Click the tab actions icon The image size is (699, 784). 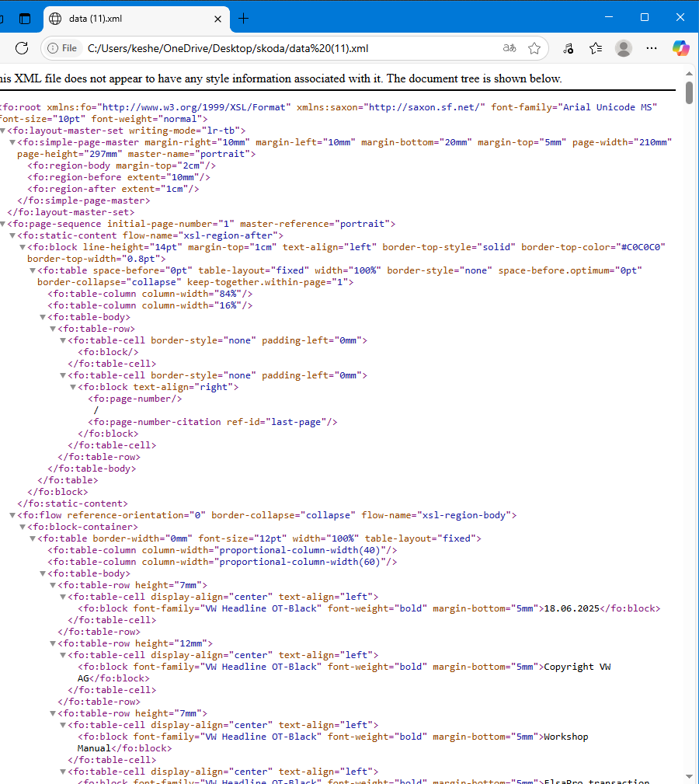click(x=25, y=19)
